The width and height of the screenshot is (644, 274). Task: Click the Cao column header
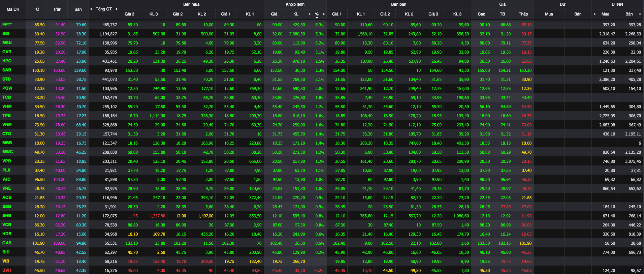[481, 14]
